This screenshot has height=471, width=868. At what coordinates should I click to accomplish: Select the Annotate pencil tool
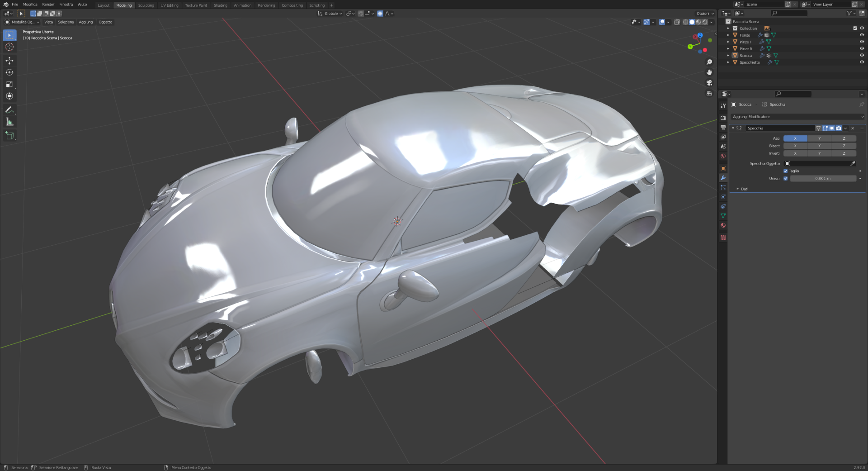(9, 110)
